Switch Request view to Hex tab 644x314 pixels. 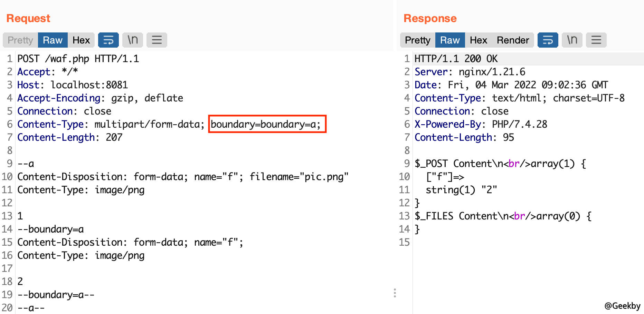[81, 40]
